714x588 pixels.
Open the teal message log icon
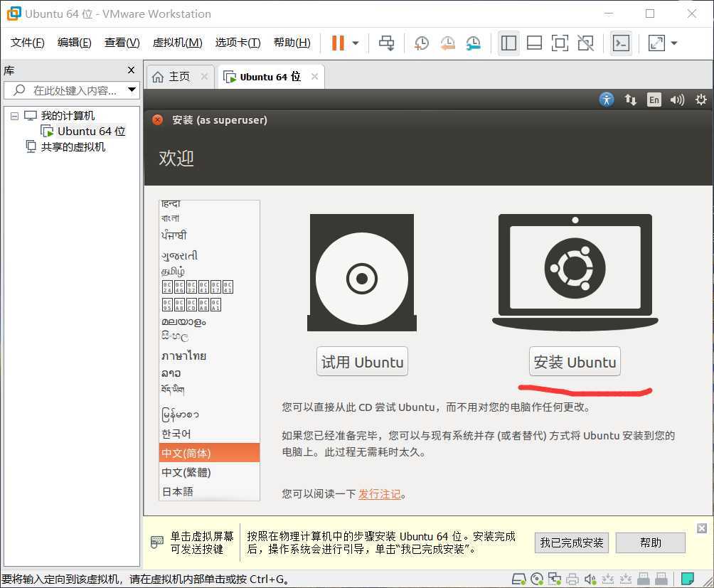(687, 579)
